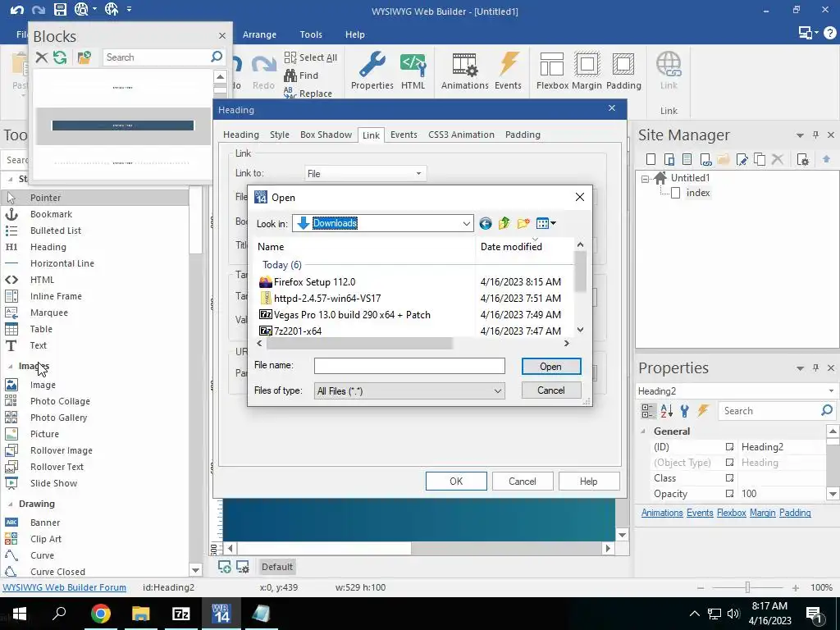Click the Windows Start button

tap(20, 614)
